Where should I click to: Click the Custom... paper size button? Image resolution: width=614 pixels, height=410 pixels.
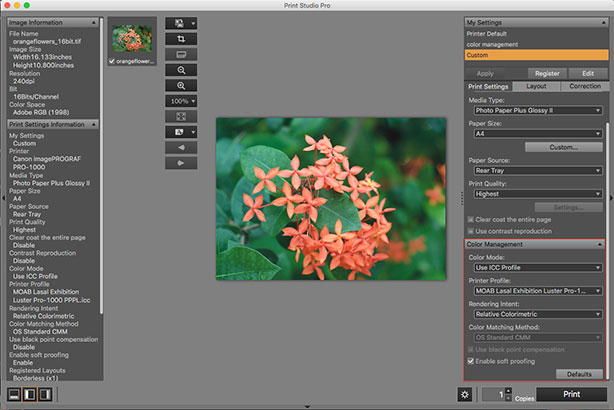click(563, 147)
